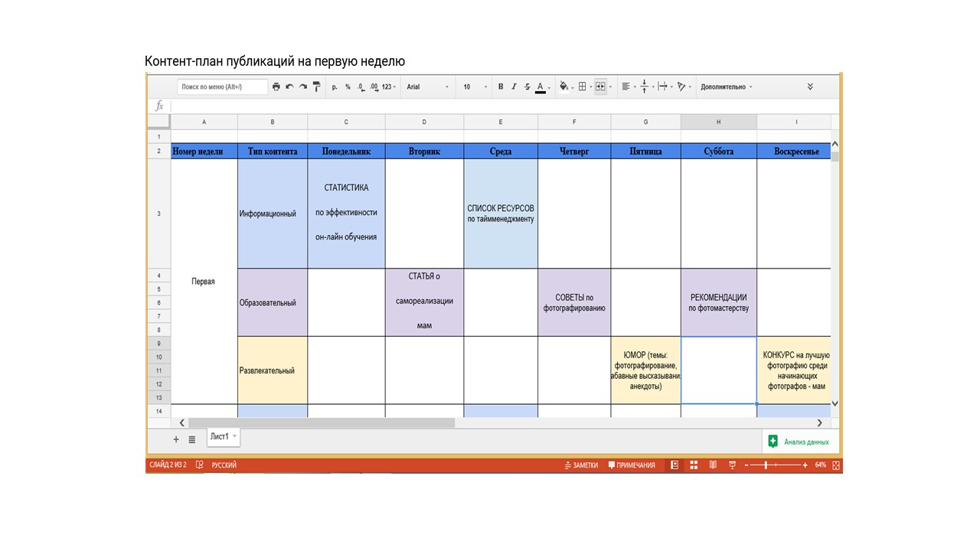Click the Четверг header cell
980x551 pixels.
(x=574, y=152)
